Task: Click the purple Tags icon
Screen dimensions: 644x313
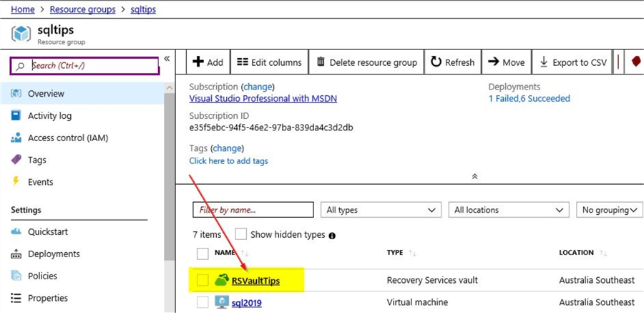Action: click(x=16, y=160)
